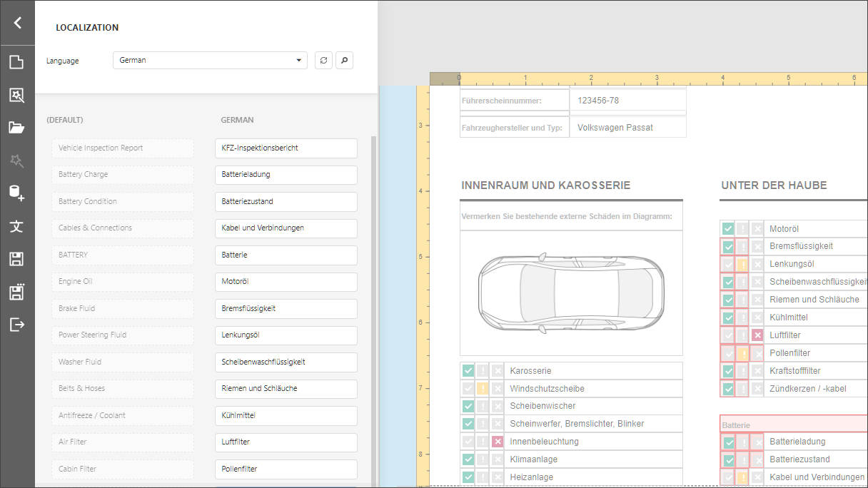Add a new data source

pyautogui.click(x=17, y=193)
